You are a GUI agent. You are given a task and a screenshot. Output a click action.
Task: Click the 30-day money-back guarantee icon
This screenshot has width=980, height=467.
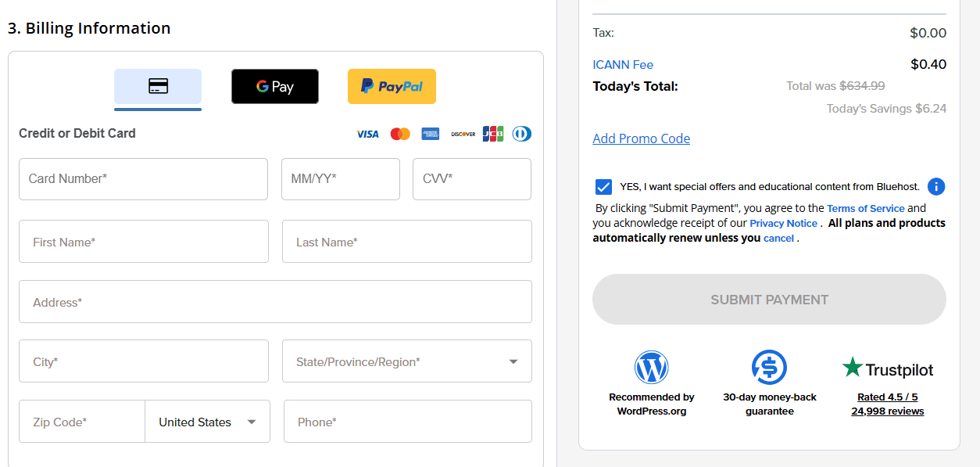pos(770,367)
